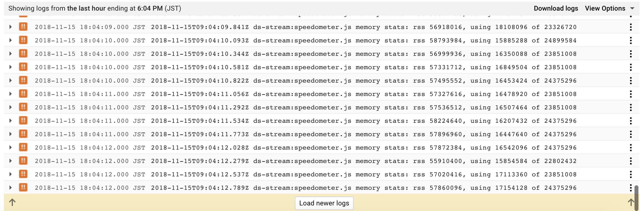Open more-options menu for entry rss 57327616
This screenshot has width=644, height=211.
pyautogui.click(x=631, y=94)
